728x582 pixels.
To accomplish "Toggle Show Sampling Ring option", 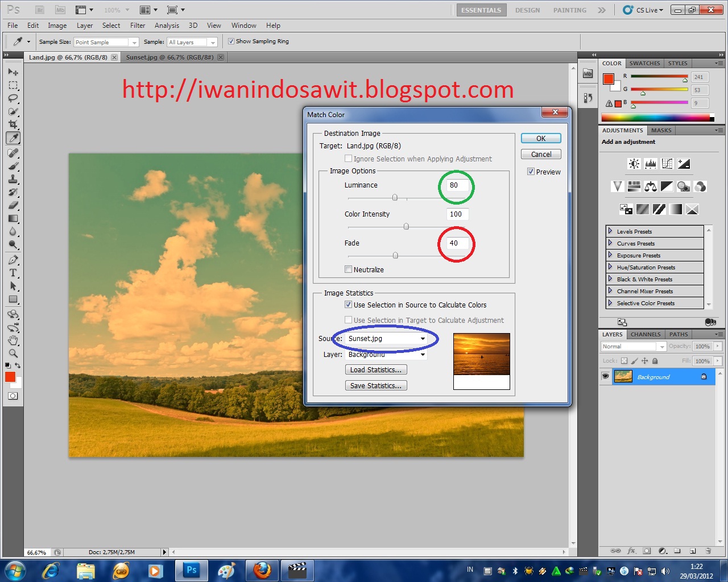I will [x=231, y=41].
